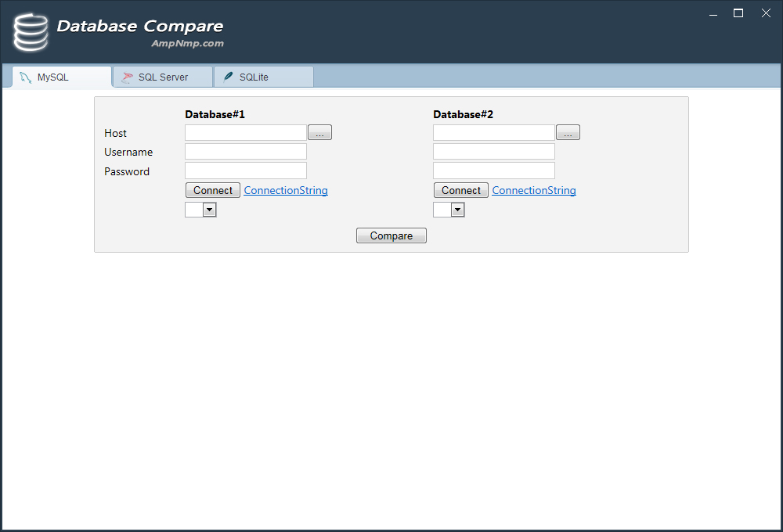Click the Compare button
This screenshot has height=532, width=783.
coord(391,235)
